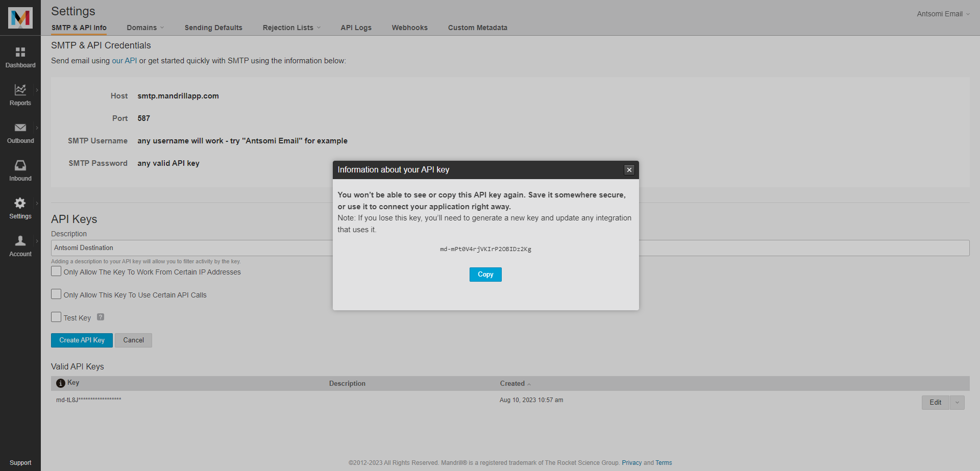
Task: Expand the Outbound submenu chevron
Action: (37, 128)
